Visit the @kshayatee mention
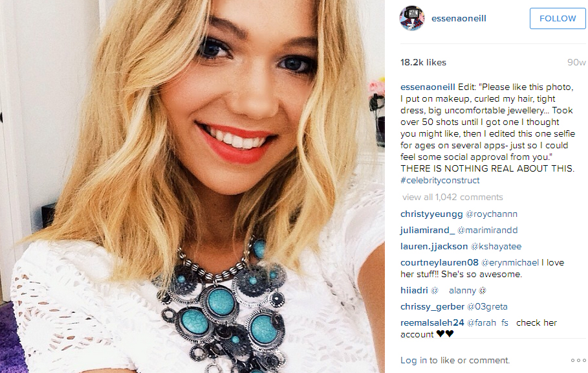 pos(496,246)
